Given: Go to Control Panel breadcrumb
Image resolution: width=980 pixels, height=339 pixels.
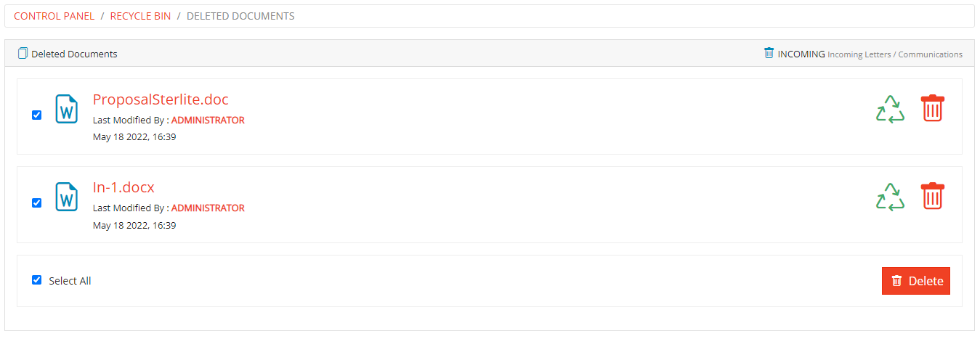Looking at the screenshot, I should coord(54,16).
